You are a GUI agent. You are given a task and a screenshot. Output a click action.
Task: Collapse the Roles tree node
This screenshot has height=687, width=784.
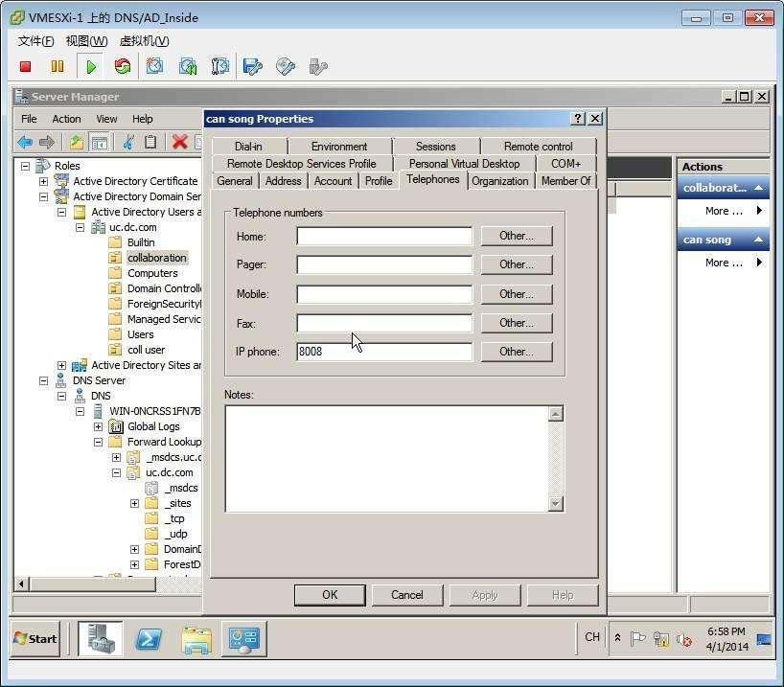click(x=26, y=166)
